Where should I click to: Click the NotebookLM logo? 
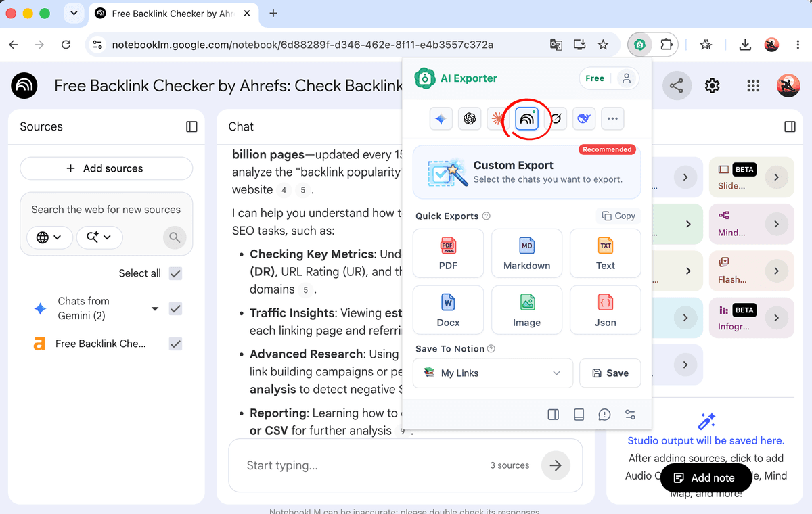24,86
